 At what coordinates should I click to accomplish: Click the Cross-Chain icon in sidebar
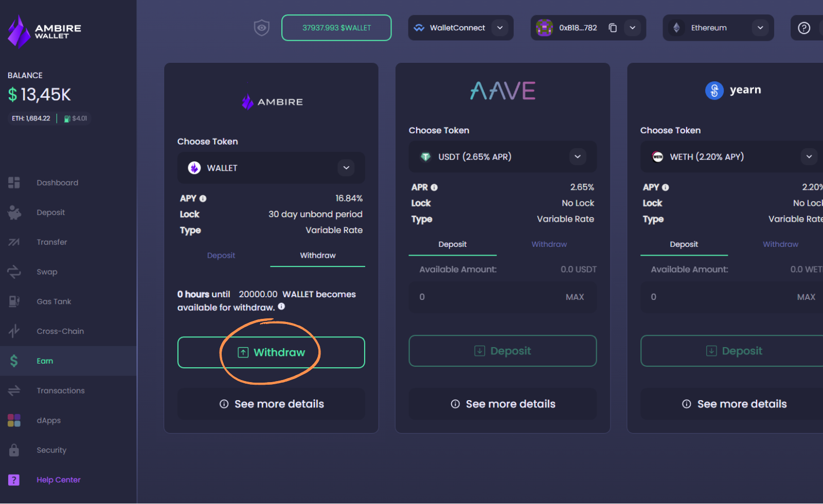(x=14, y=331)
